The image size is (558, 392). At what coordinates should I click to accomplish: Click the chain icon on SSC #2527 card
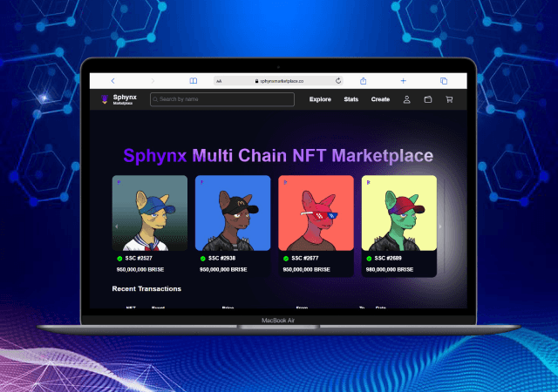[x=119, y=182]
